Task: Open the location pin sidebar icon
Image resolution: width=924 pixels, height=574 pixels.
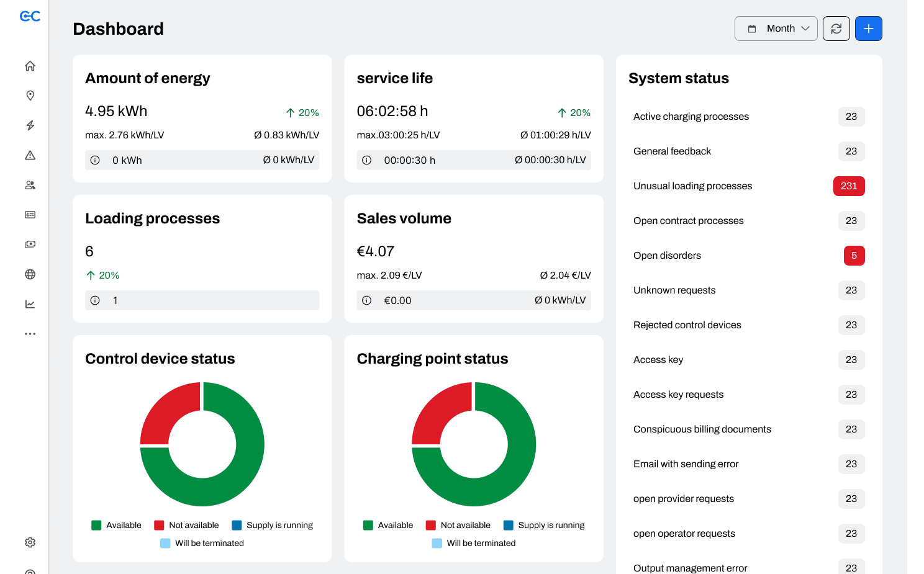Action: [30, 96]
